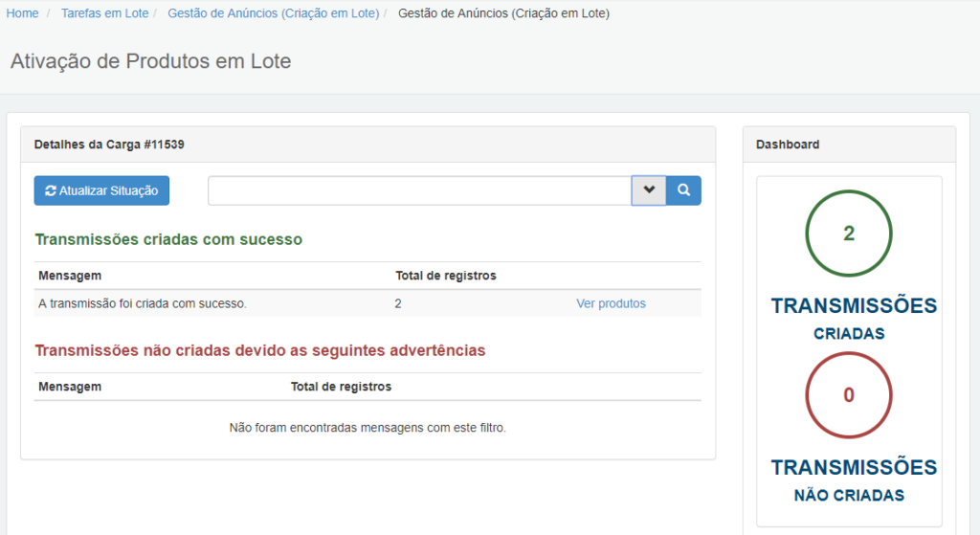Open Gestão de Anúncios breadcrumb link
Image resolution: width=980 pixels, height=535 pixels.
pos(273,13)
